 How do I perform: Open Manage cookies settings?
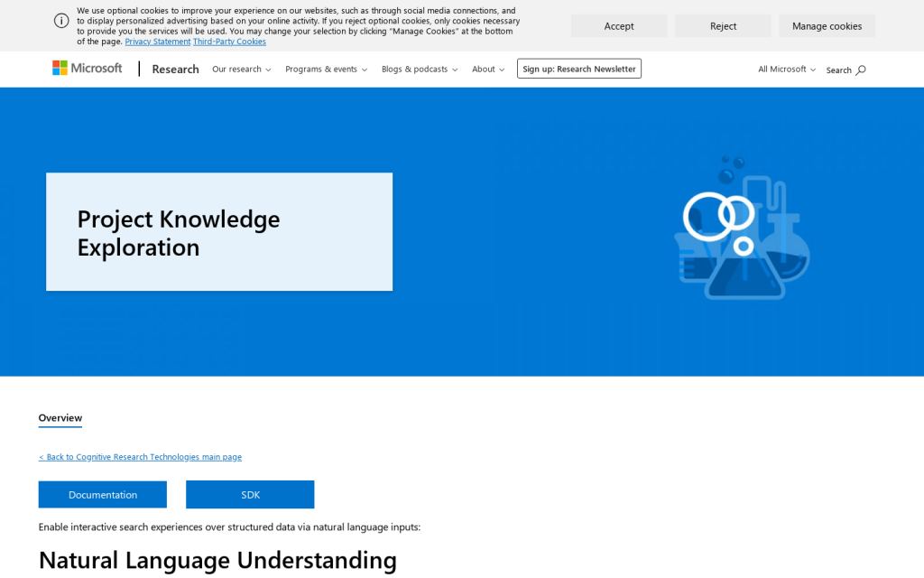[827, 26]
